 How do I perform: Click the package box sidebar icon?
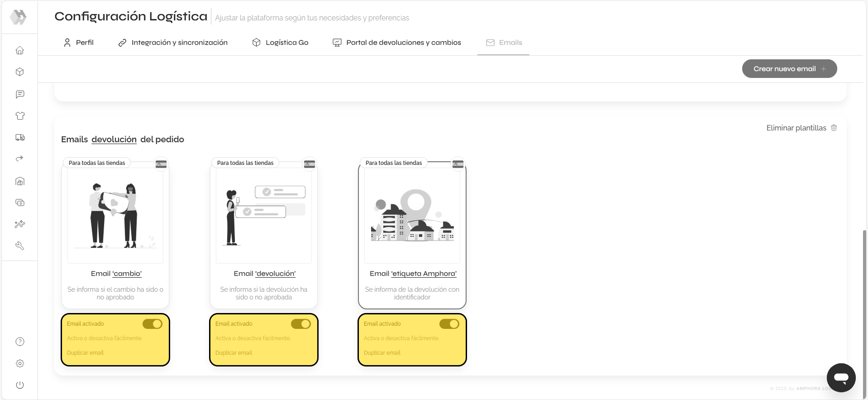tap(19, 72)
